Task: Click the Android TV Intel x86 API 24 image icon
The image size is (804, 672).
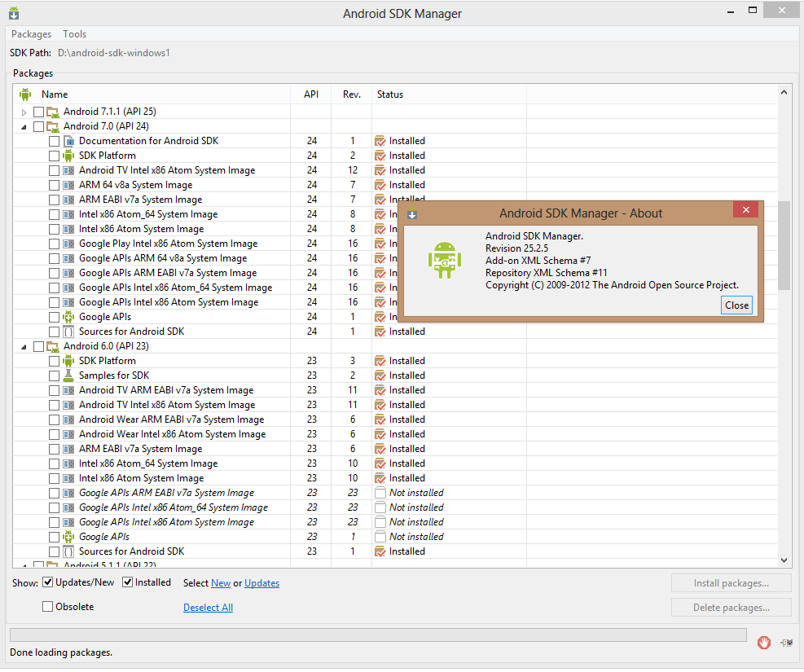Action: click(68, 171)
